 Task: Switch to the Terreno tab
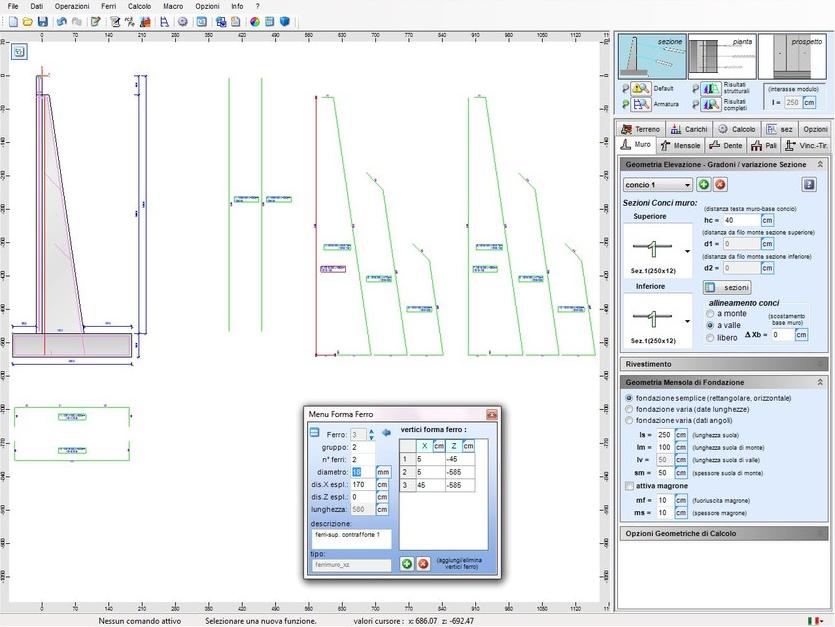pos(640,129)
